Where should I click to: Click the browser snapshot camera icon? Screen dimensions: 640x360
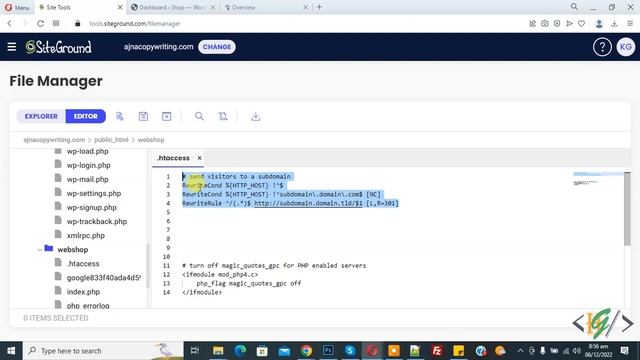tap(544, 24)
